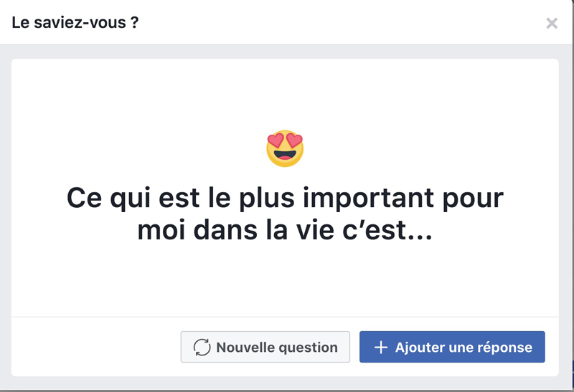
Task: Get a new prompt with "Nouvelle question"
Action: (265, 347)
